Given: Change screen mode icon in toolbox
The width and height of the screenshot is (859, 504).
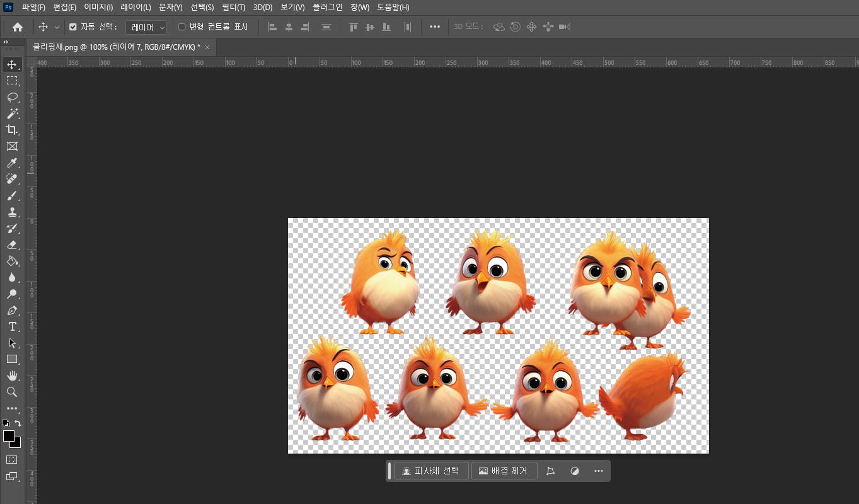Looking at the screenshot, I should [x=12, y=476].
